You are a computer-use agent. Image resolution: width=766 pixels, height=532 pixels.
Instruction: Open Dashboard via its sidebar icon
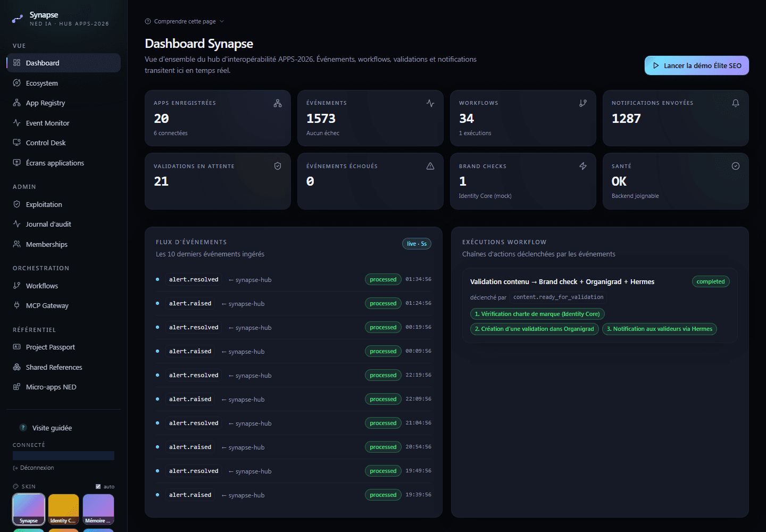[16, 63]
